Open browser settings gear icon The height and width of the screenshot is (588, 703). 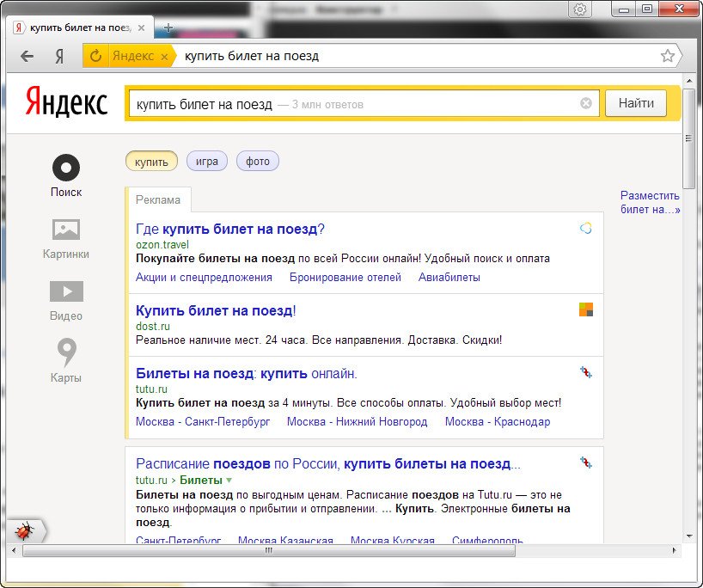(x=580, y=9)
